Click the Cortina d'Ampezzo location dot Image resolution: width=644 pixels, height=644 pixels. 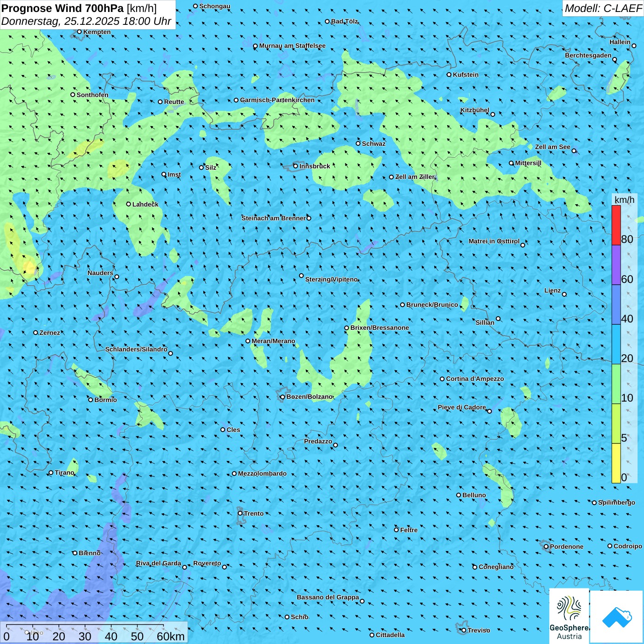[x=442, y=379]
